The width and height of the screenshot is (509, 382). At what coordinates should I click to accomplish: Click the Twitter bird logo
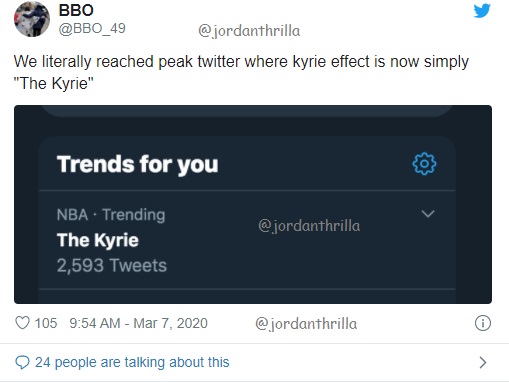point(482,11)
